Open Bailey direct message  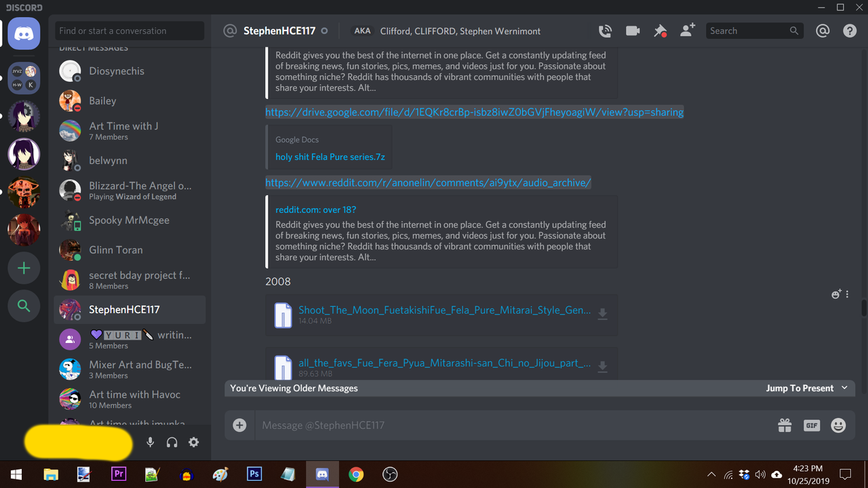click(130, 101)
